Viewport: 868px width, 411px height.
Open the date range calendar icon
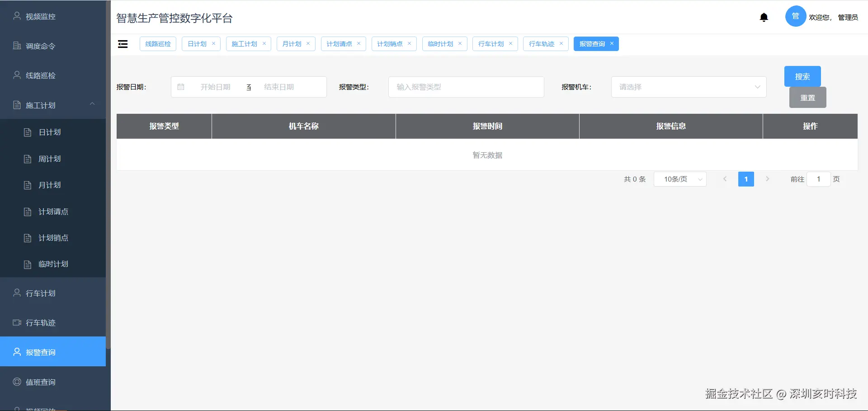click(x=181, y=87)
